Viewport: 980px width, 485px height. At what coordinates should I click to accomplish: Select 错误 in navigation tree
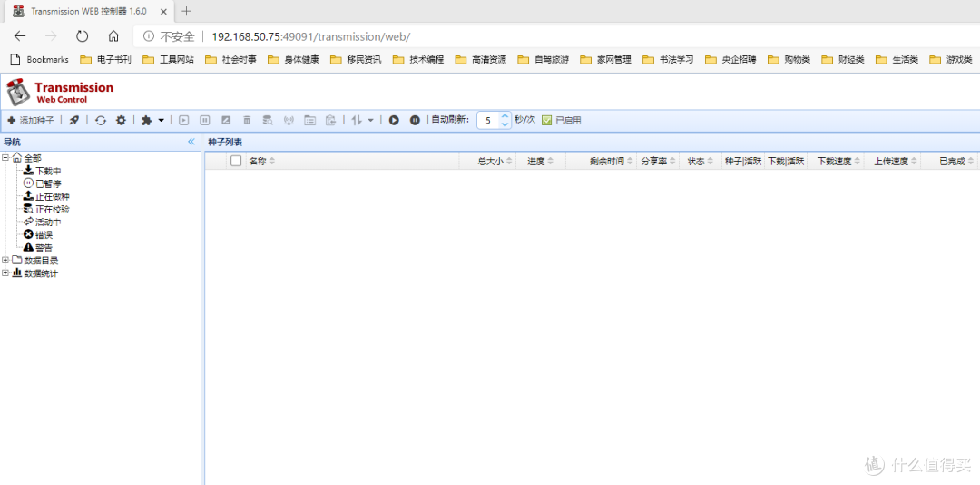(x=44, y=234)
